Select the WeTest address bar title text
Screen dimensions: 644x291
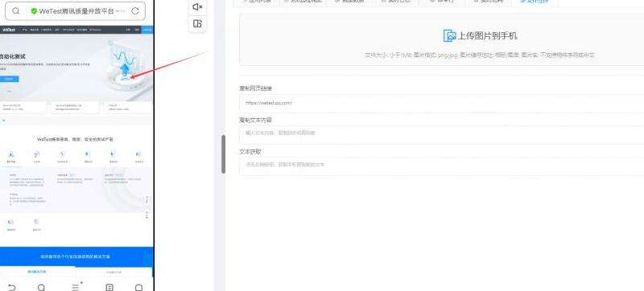pos(82,11)
